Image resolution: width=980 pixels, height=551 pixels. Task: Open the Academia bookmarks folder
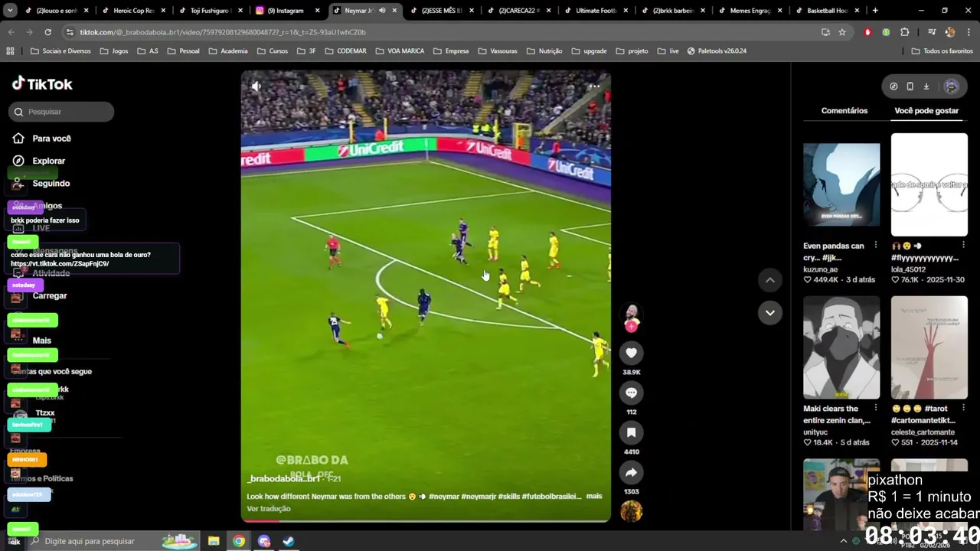click(227, 51)
